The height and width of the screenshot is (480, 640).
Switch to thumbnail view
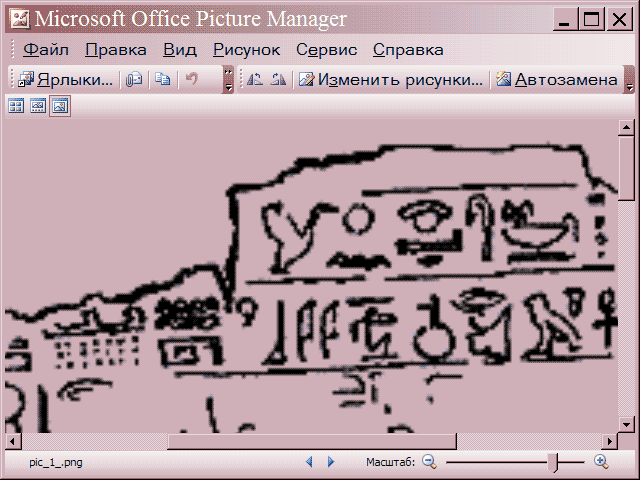tap(16, 107)
